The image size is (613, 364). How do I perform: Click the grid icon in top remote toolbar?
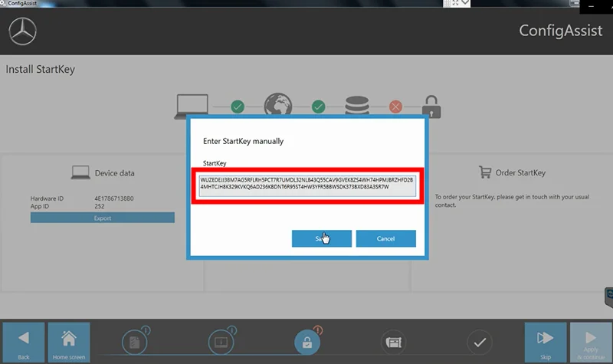tap(447, 3)
